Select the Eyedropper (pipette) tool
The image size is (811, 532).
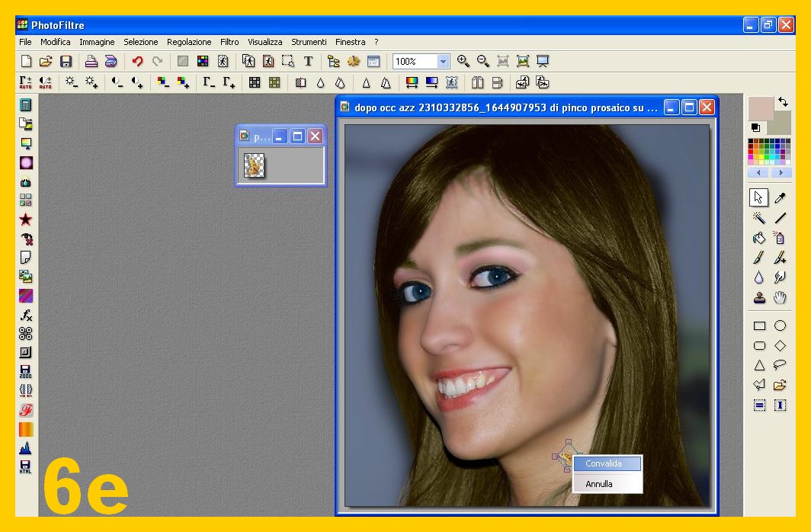click(x=781, y=198)
